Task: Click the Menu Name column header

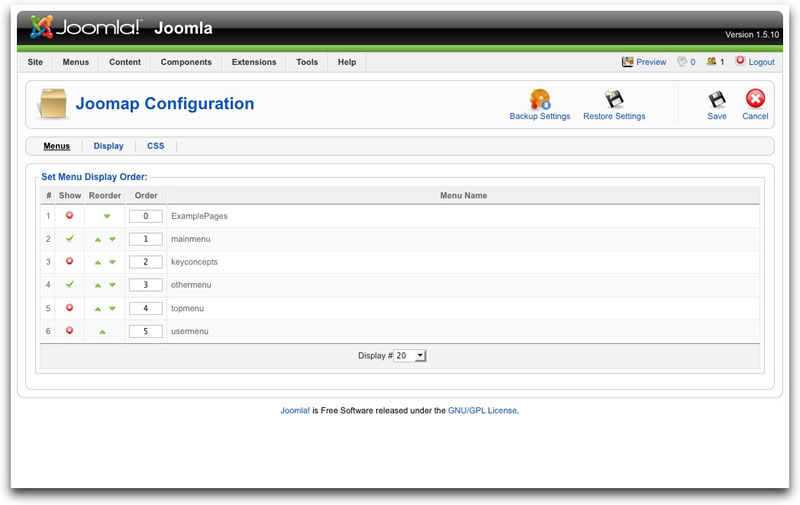Action: 463,195
